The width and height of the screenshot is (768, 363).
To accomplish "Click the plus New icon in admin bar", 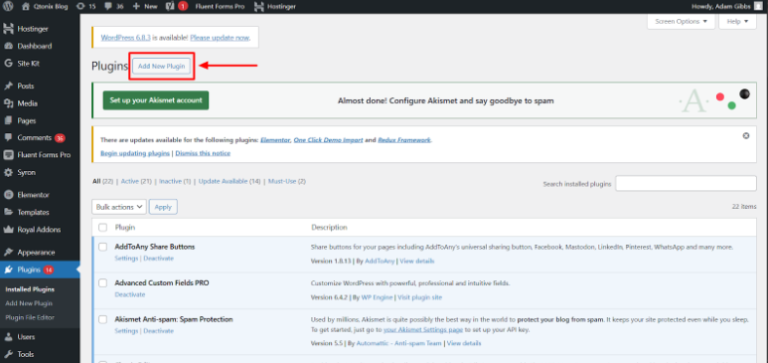I will coord(136,6).
